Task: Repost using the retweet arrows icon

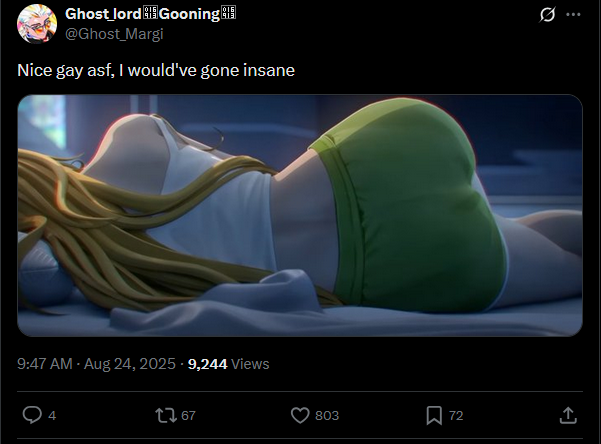Action: pos(166,415)
